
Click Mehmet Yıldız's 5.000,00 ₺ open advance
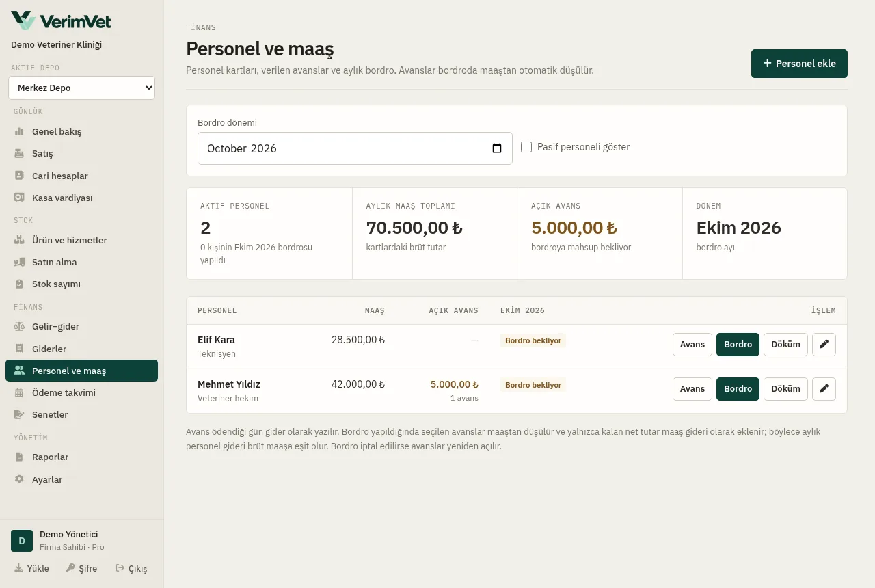(455, 384)
